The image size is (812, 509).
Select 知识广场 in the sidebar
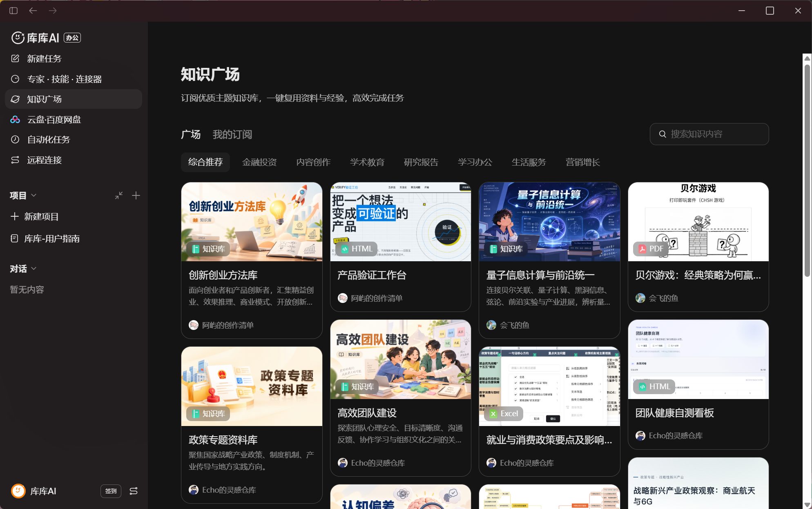coord(74,99)
